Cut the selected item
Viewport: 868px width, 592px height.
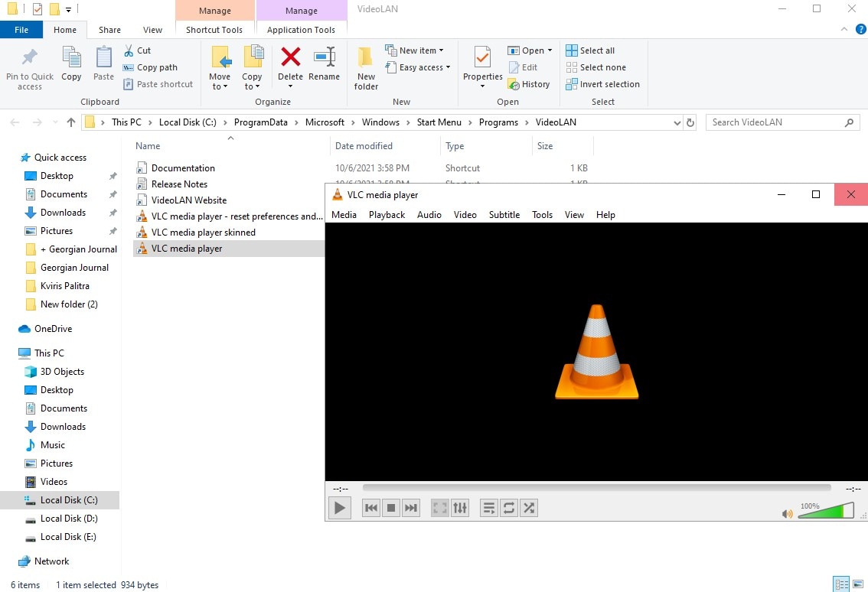[x=137, y=50]
